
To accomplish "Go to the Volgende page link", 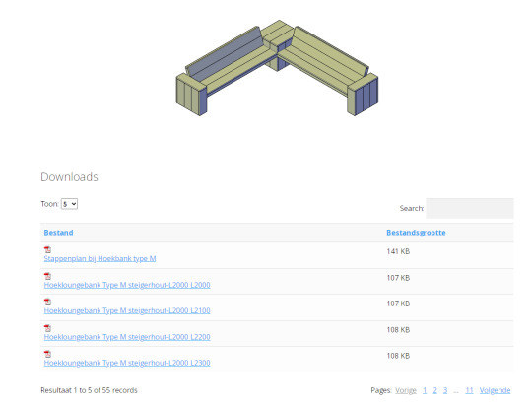I will tap(495, 390).
